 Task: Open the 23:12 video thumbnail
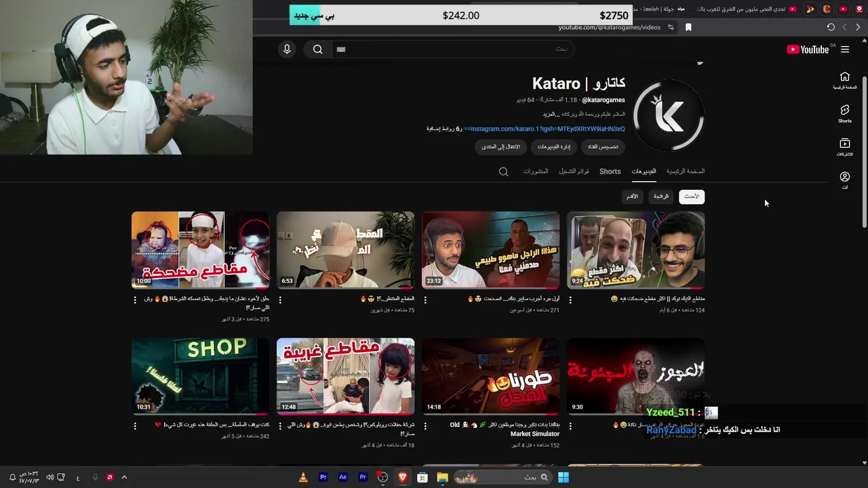(491, 250)
